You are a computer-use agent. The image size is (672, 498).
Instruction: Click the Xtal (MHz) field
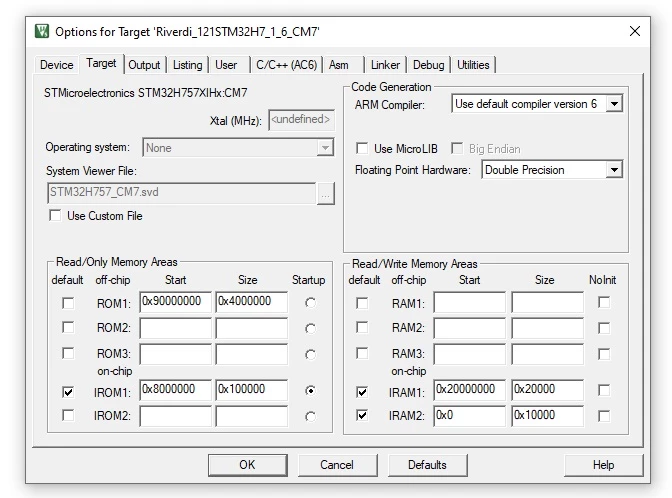pos(301,120)
